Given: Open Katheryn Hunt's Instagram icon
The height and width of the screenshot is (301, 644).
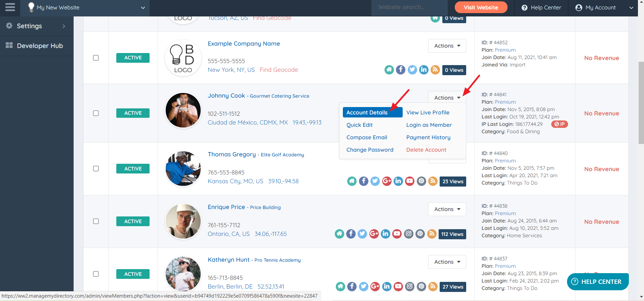Looking at the screenshot, I should [x=410, y=287].
